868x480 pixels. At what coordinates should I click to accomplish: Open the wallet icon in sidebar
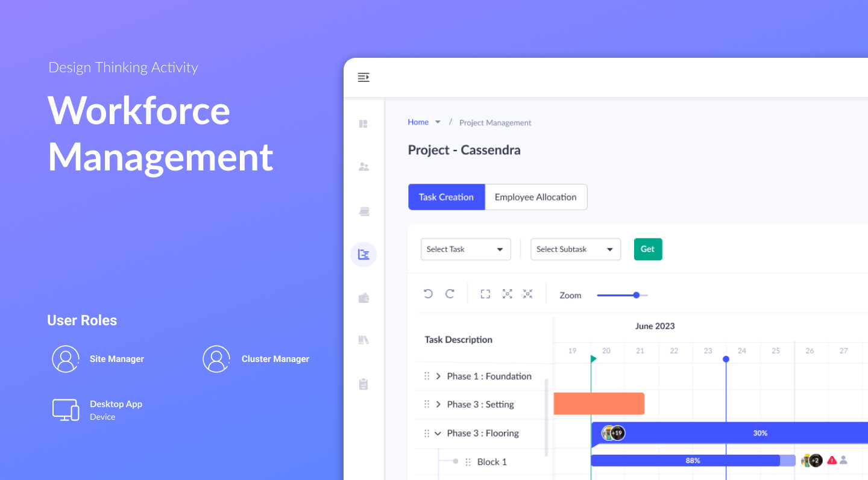click(363, 298)
